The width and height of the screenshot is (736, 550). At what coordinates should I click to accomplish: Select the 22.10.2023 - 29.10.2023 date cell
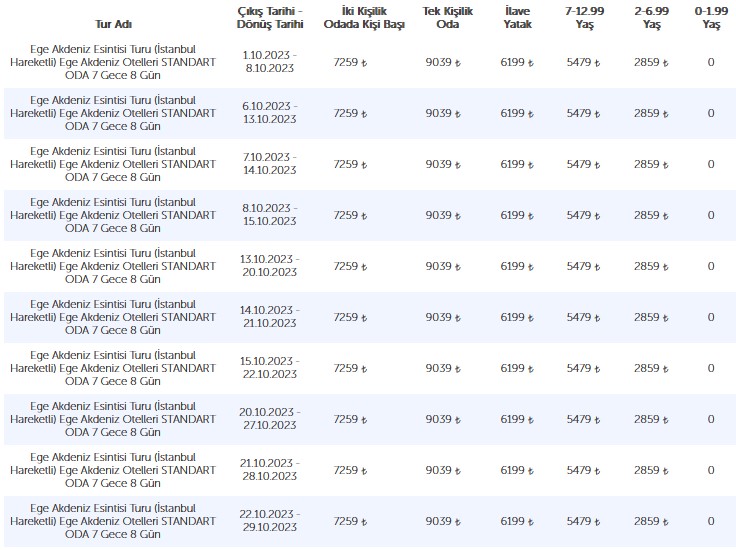coord(269,521)
